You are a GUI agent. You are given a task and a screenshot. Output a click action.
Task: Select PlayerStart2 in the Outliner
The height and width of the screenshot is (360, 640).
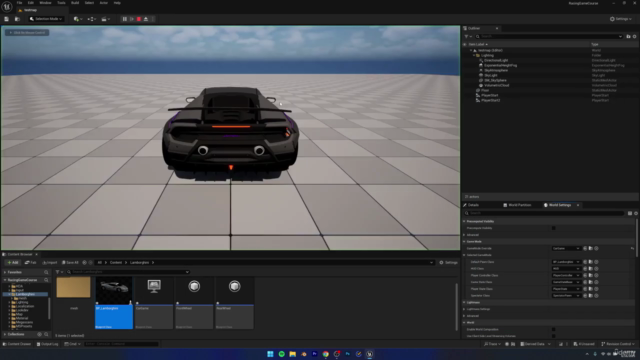[x=491, y=100]
